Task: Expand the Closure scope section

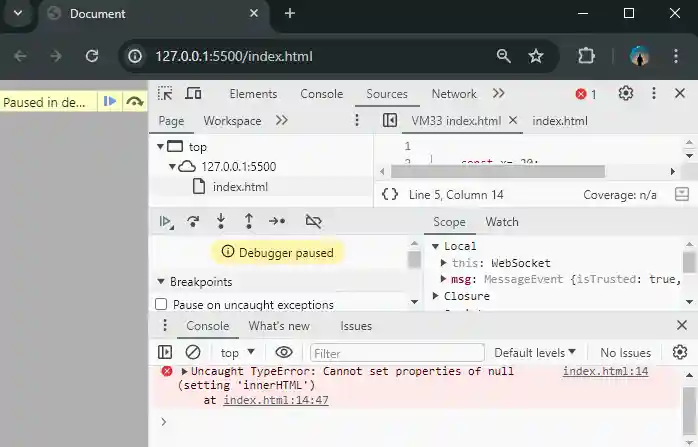Action: coord(435,296)
